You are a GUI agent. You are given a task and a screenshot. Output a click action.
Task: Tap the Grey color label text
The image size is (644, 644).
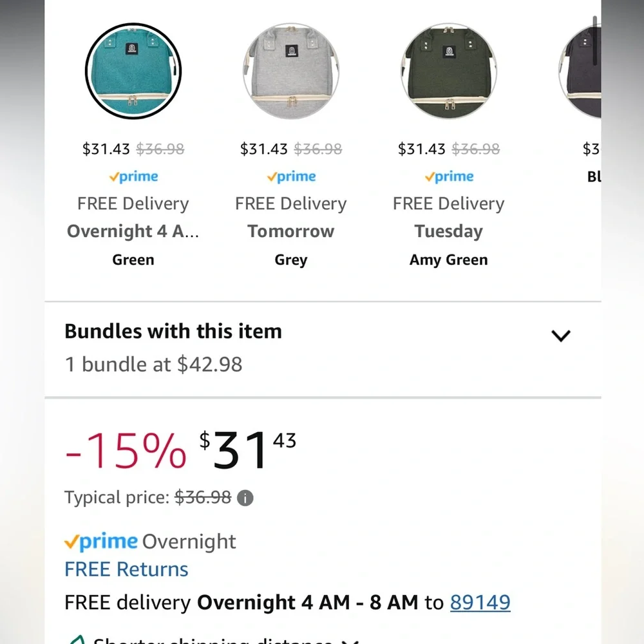click(x=291, y=260)
